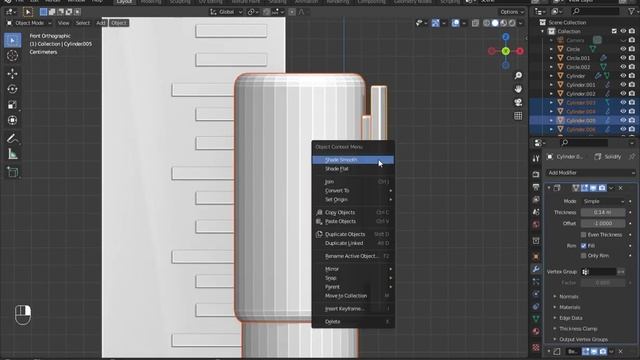Open Set Origin submenu

click(353, 200)
